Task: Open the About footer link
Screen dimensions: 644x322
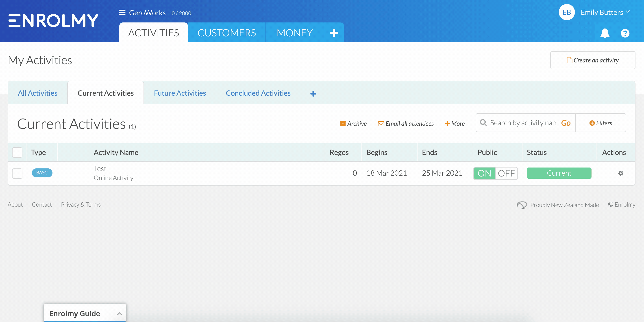Action: [x=15, y=205]
